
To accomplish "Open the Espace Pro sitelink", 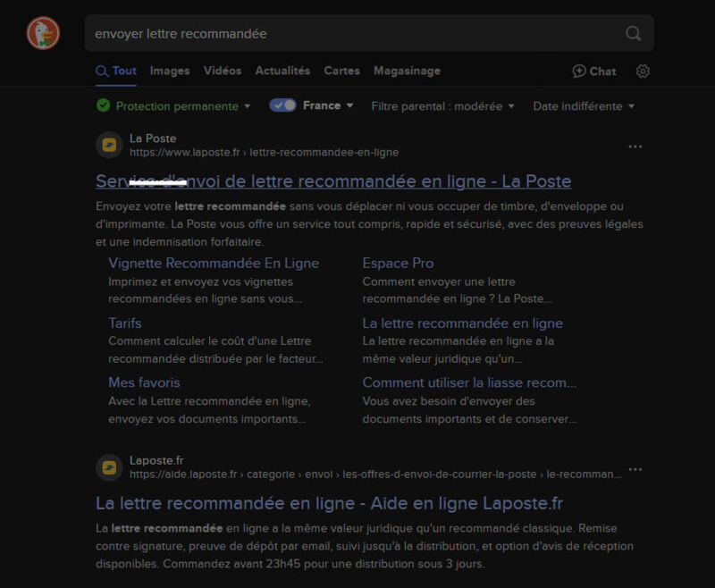I will (x=398, y=263).
